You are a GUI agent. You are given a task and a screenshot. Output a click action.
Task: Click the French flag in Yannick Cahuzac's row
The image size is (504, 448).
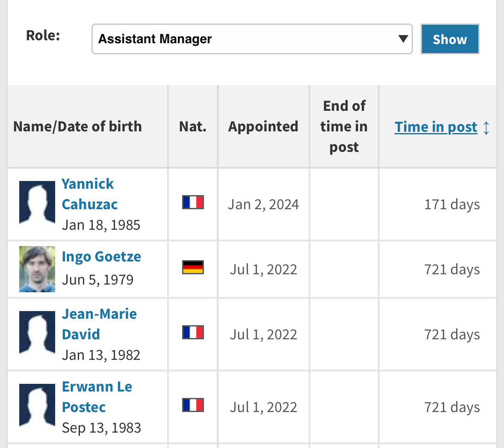point(193,202)
